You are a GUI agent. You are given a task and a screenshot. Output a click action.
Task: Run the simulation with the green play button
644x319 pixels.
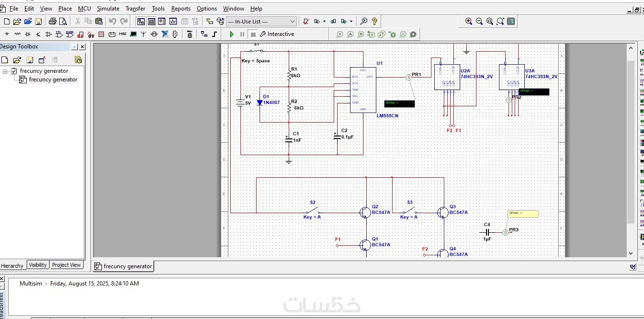232,34
